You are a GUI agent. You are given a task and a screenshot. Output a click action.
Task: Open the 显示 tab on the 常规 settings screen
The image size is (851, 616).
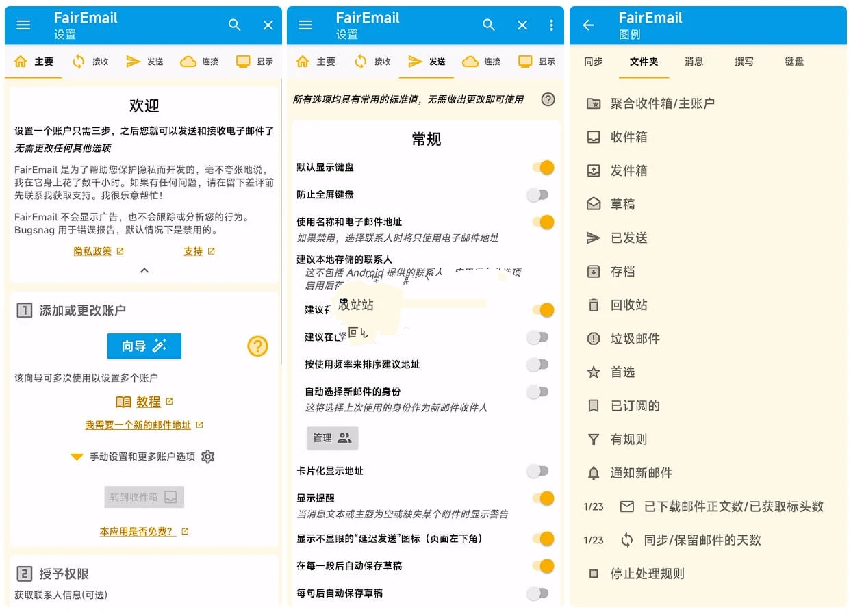click(536, 62)
